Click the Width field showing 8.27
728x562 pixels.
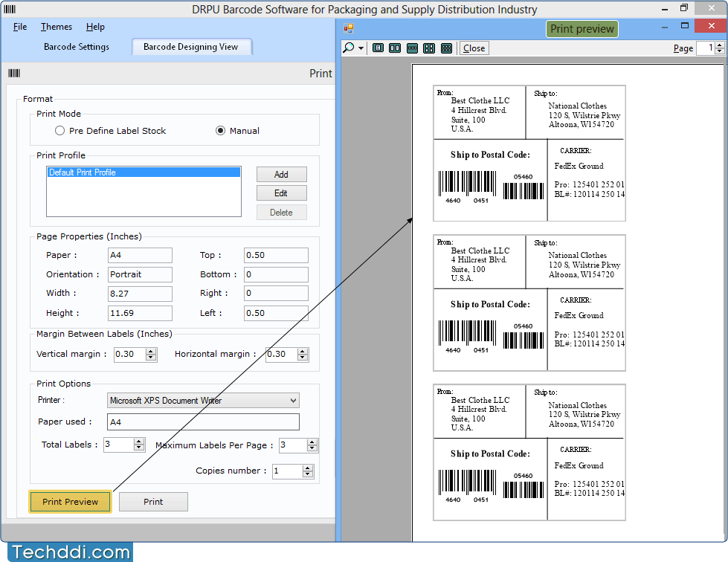(x=140, y=294)
